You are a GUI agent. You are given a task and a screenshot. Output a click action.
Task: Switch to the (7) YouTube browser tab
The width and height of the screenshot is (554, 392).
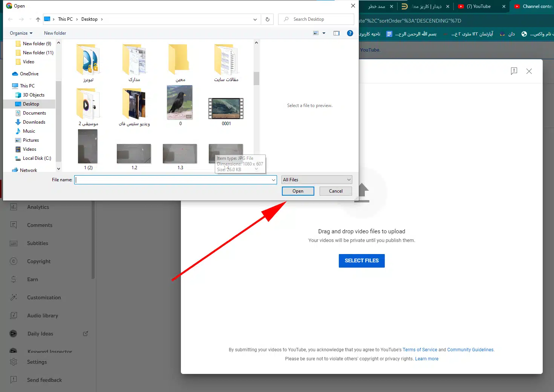pyautogui.click(x=478, y=6)
